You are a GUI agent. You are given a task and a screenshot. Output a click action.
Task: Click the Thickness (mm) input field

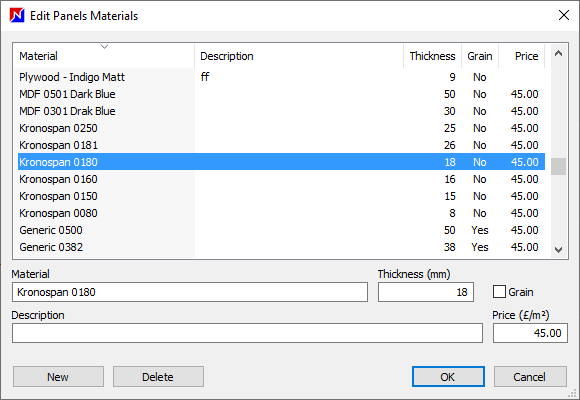tap(426, 292)
